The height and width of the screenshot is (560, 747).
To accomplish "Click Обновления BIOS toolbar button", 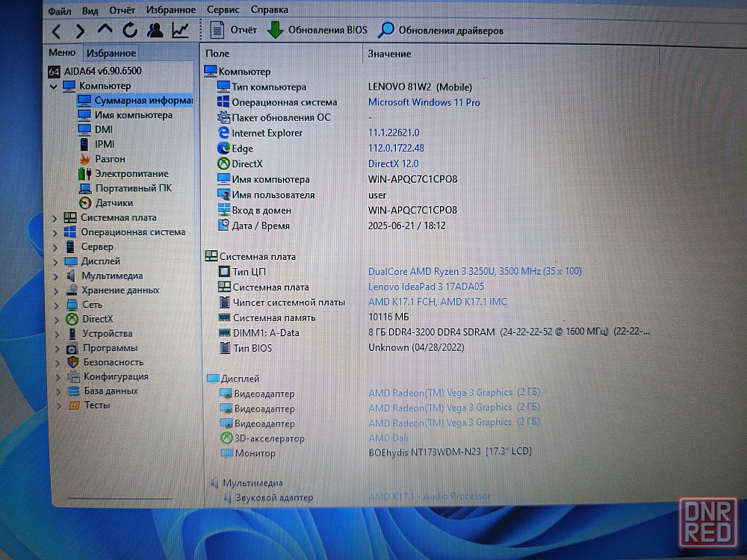I will (x=317, y=31).
